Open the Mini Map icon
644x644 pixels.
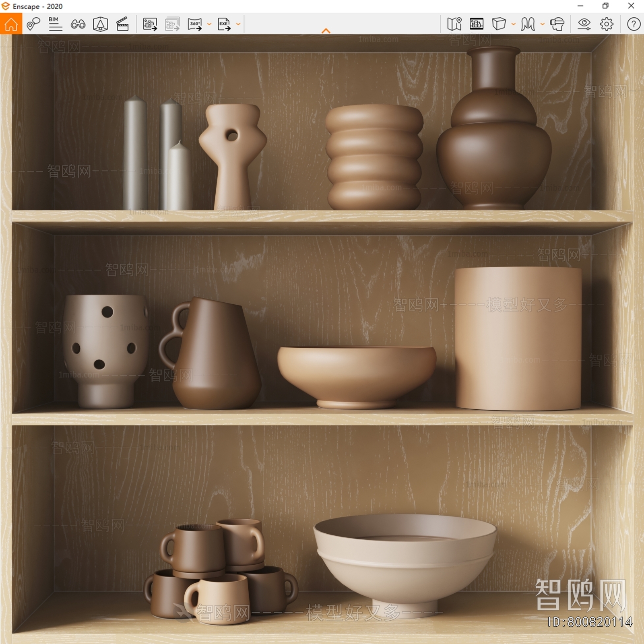click(454, 24)
